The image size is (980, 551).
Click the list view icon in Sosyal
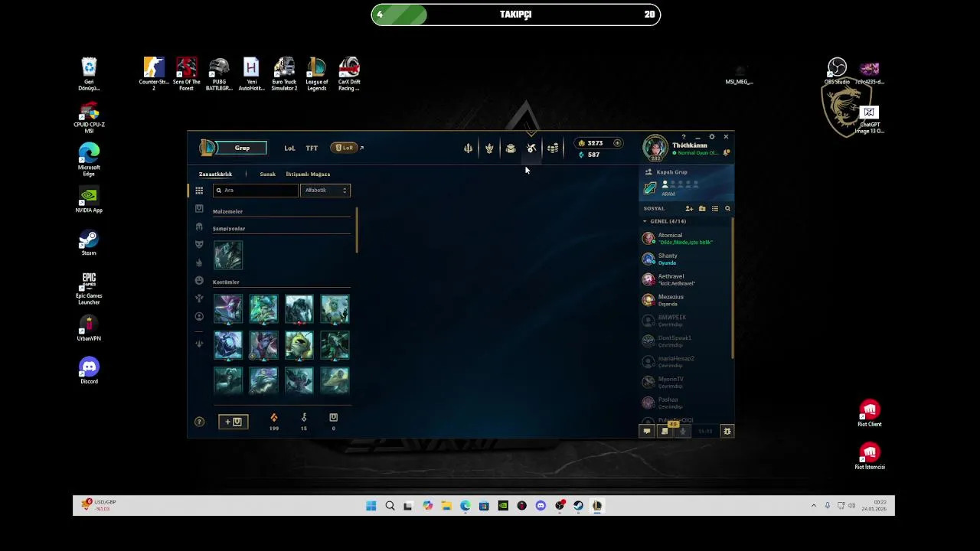715,209
